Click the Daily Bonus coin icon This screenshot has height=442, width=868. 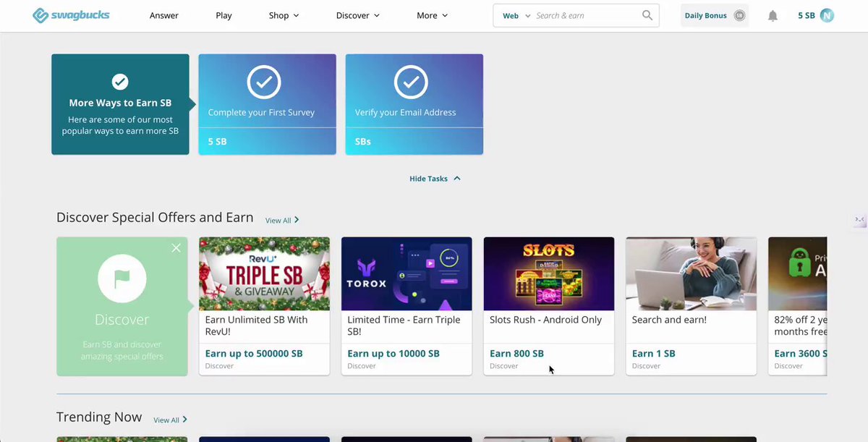[x=739, y=15]
